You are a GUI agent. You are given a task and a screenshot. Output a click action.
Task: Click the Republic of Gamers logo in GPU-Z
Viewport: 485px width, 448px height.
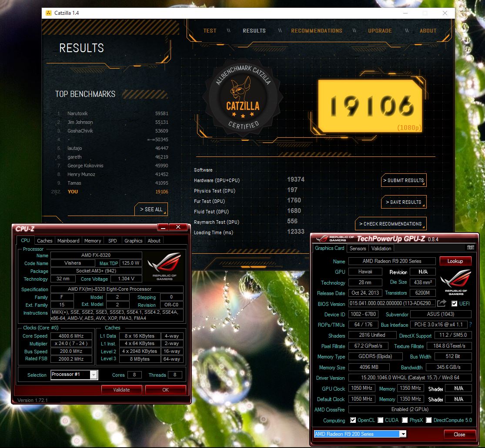(x=456, y=282)
